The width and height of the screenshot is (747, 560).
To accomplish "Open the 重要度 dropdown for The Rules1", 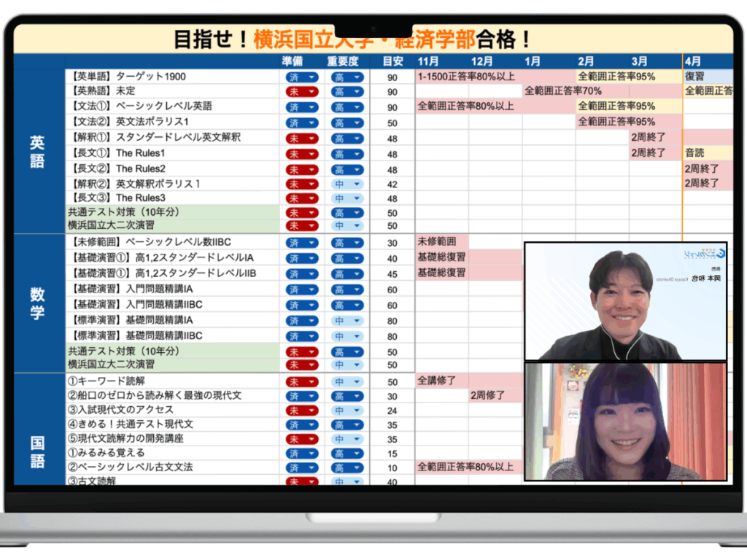I will click(x=345, y=153).
